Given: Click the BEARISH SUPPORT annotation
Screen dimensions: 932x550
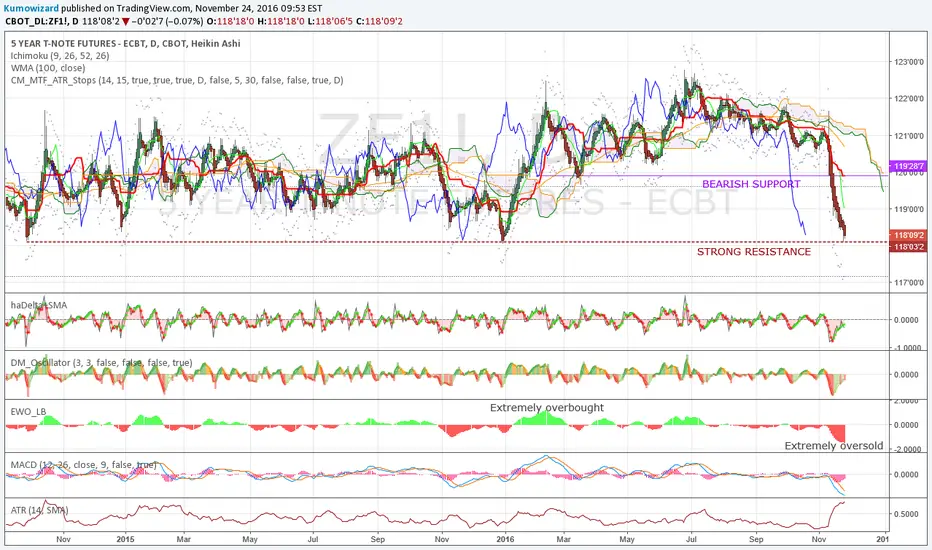Looking at the screenshot, I should coord(751,184).
